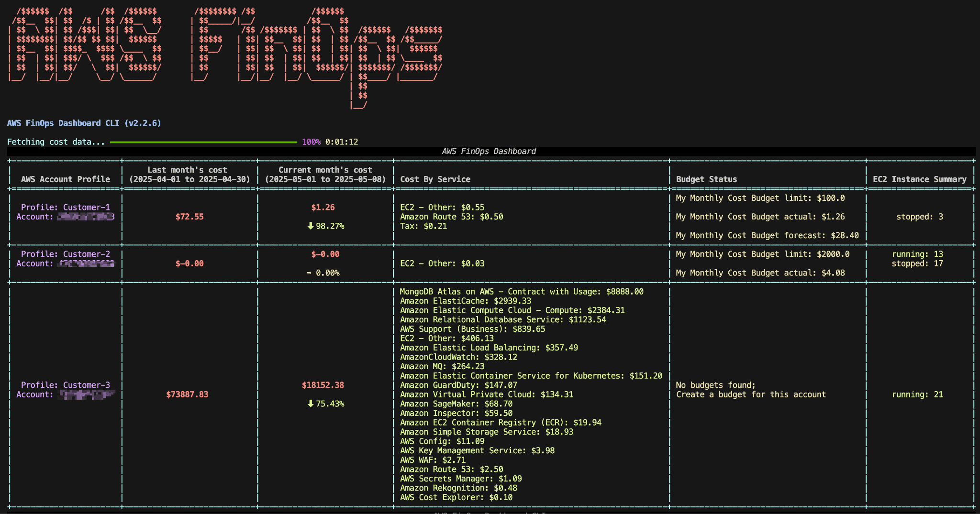Viewport: 980px width, 514px height.
Task: Click 'Amazon SageMaker: $68.70' line
Action: click(456, 404)
